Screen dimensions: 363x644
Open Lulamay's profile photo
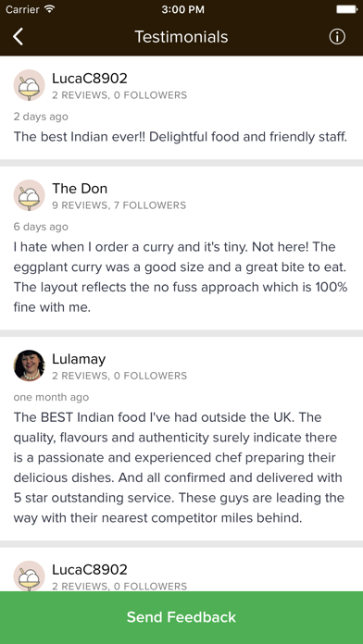(x=30, y=365)
